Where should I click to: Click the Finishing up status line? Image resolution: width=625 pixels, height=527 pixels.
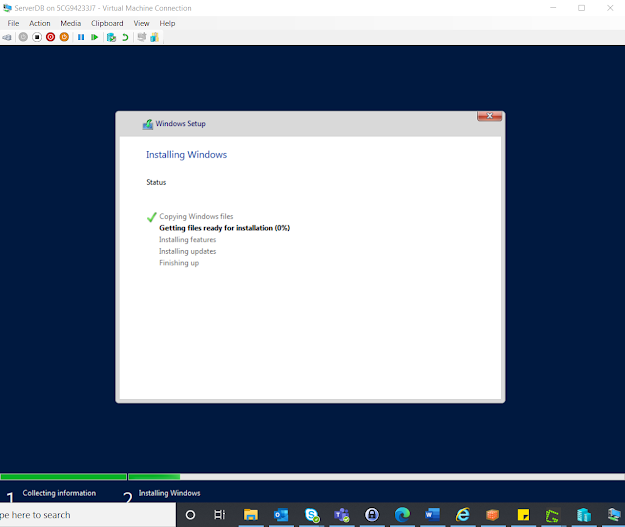coord(179,263)
